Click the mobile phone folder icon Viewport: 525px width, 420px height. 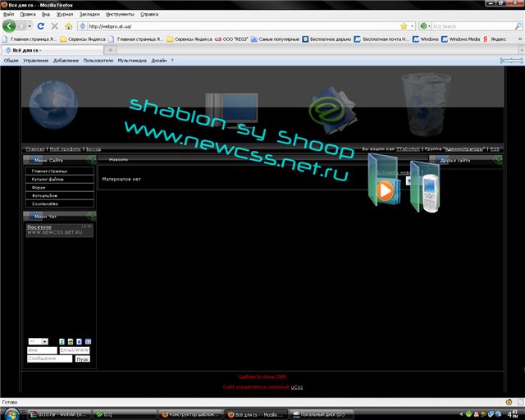425,186
